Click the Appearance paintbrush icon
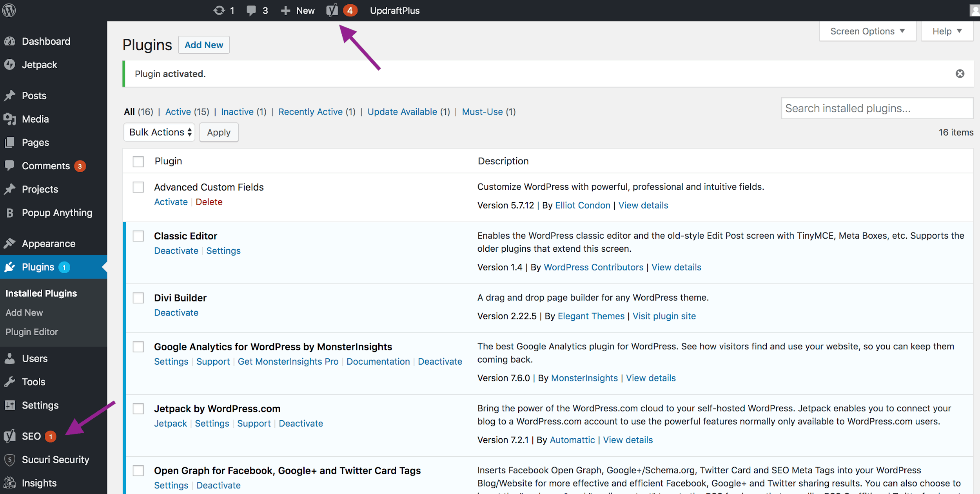Image resolution: width=980 pixels, height=494 pixels. [10, 243]
